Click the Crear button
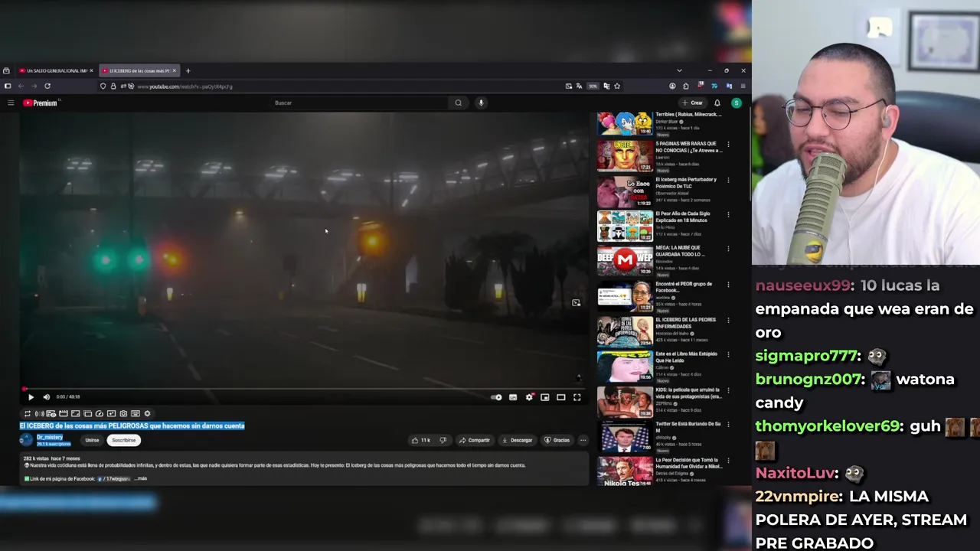The image size is (980, 551). pos(692,103)
